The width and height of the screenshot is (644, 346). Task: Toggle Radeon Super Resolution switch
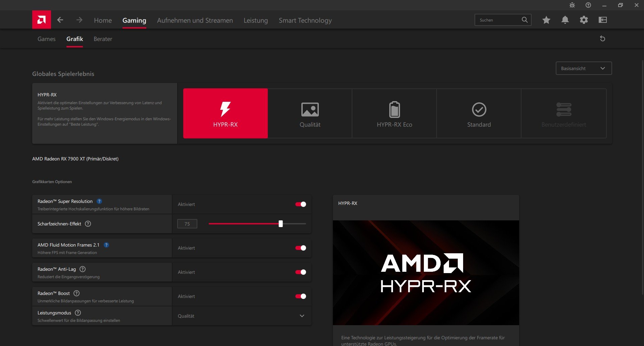click(x=301, y=204)
